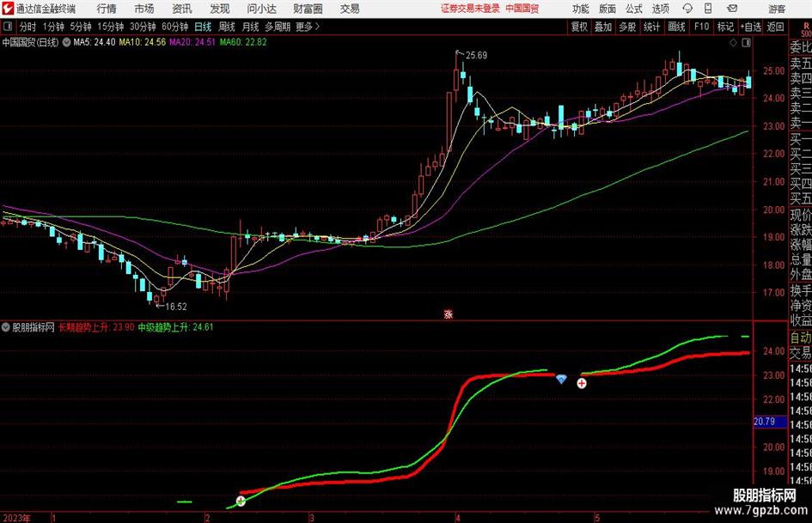The width and height of the screenshot is (812, 523).
Task: Click the 统计 statistics button
Action: pos(651,27)
